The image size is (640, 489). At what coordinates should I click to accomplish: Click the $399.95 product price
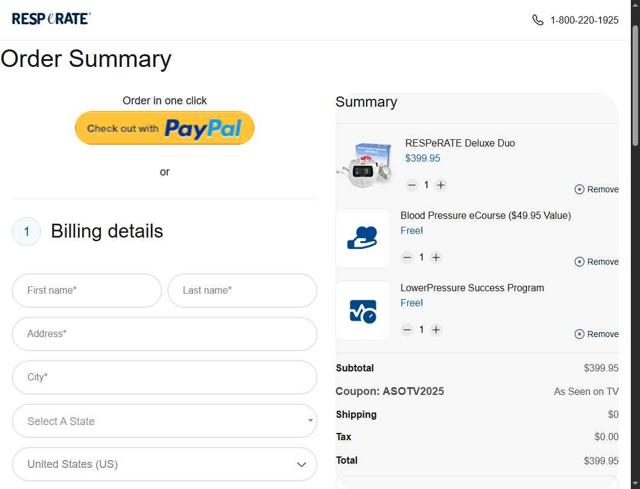point(422,158)
